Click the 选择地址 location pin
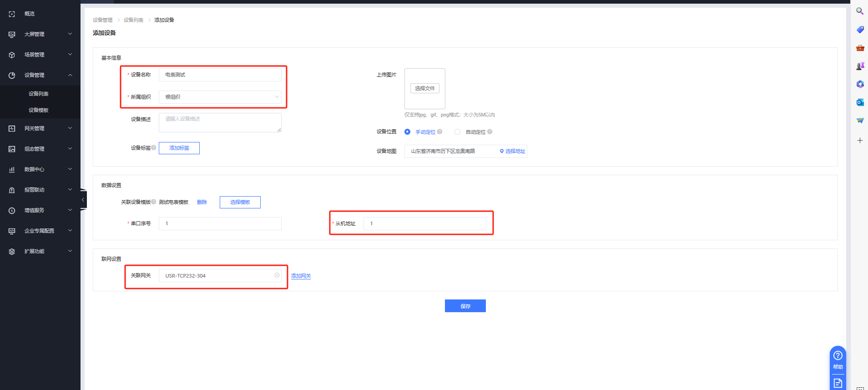Screen dimensions: 868x390 pyautogui.click(x=502, y=151)
